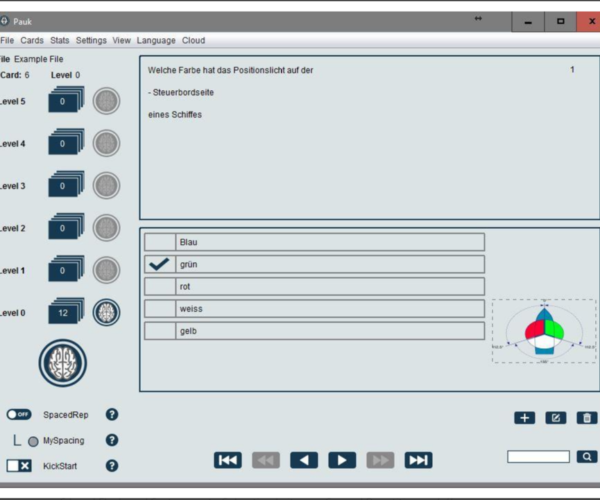The width and height of the screenshot is (600, 500).
Task: Click the Level 0 brain learn icon
Action: coord(106,312)
